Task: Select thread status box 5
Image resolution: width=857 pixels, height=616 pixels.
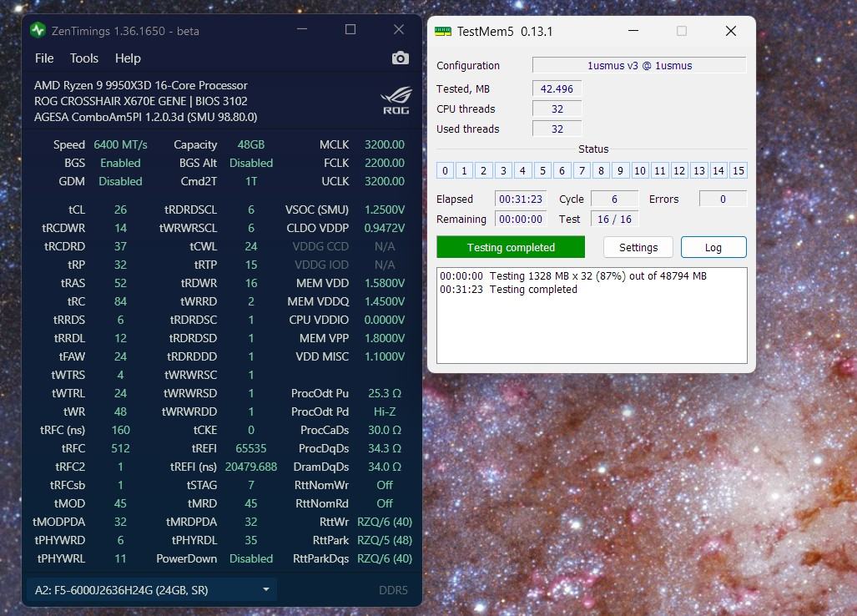Action: pos(542,170)
